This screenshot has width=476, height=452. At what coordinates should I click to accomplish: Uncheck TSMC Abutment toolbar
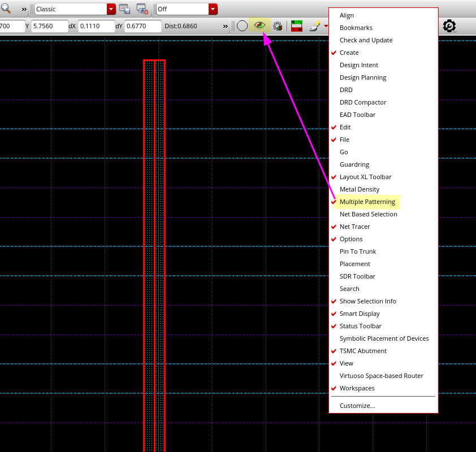coord(363,351)
